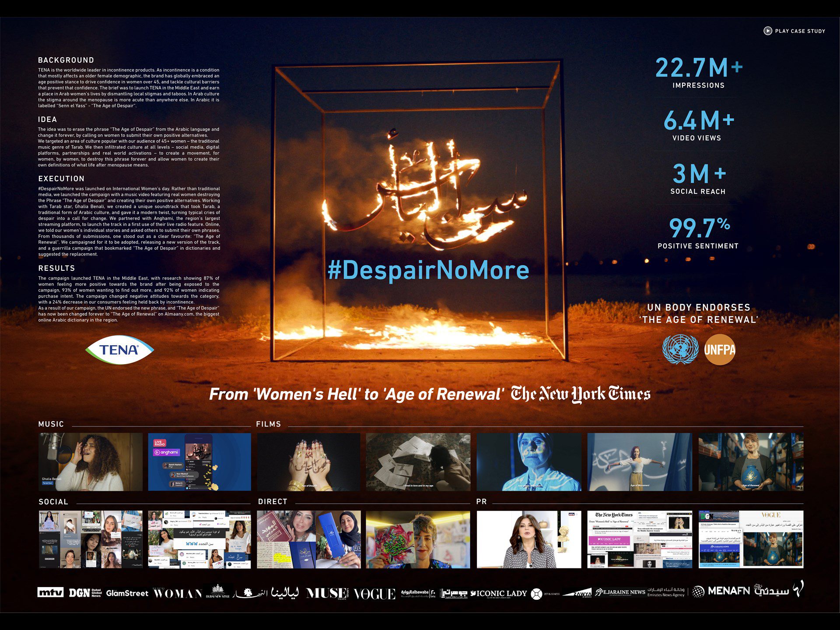Click the Iconic Lady logo
The image size is (840, 630).
498,594
